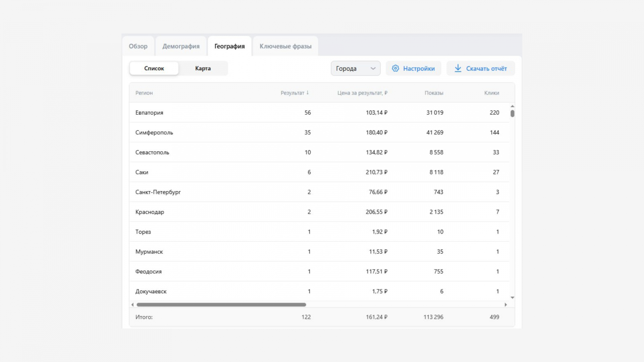Image resolution: width=644 pixels, height=362 pixels.
Task: Sort by Показы column header
Action: tap(433, 93)
